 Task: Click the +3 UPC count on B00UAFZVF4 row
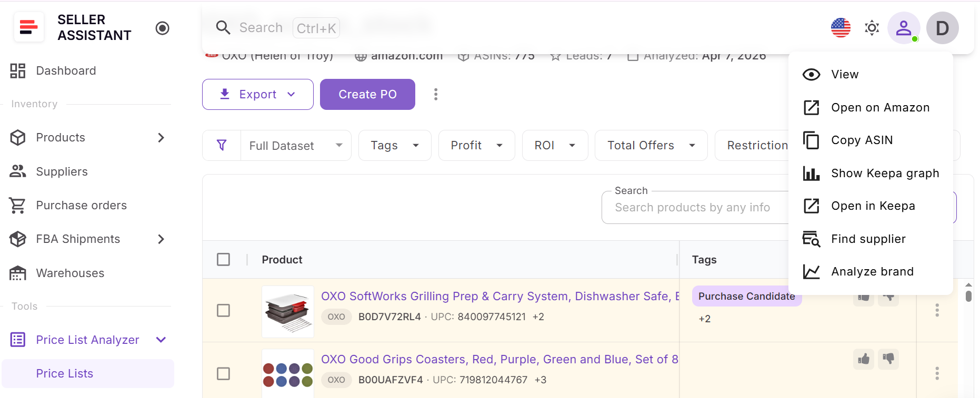[541, 380]
